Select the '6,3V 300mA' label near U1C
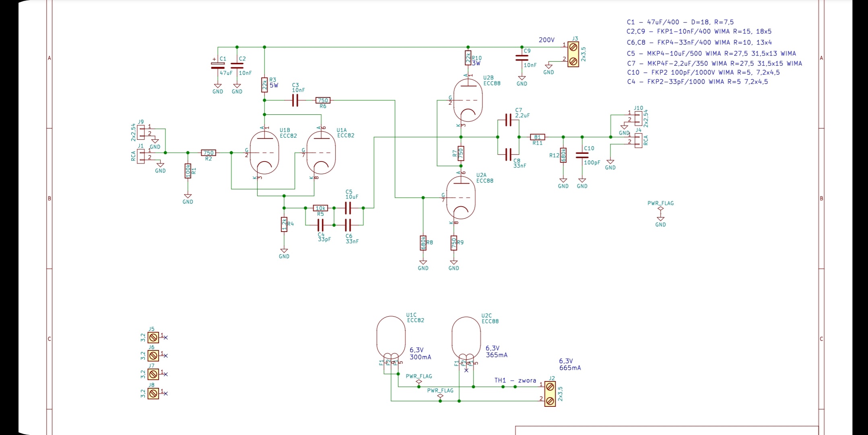 (421, 354)
